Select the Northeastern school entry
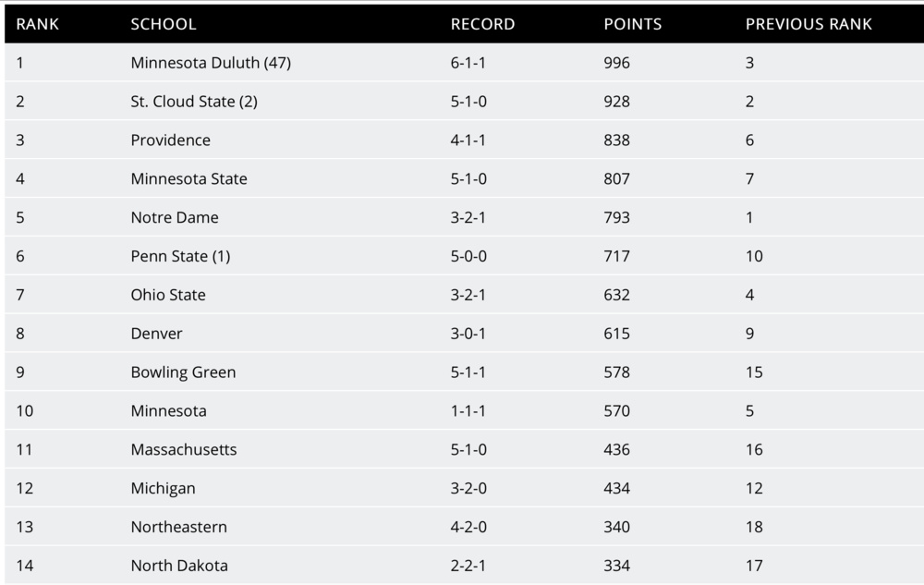Viewport: 924px width, 585px height. coord(179,527)
